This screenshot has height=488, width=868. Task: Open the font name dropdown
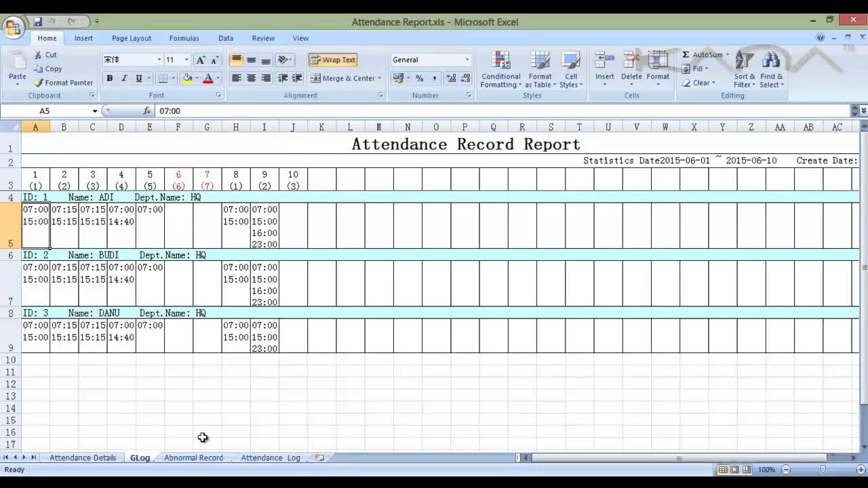[x=159, y=60]
